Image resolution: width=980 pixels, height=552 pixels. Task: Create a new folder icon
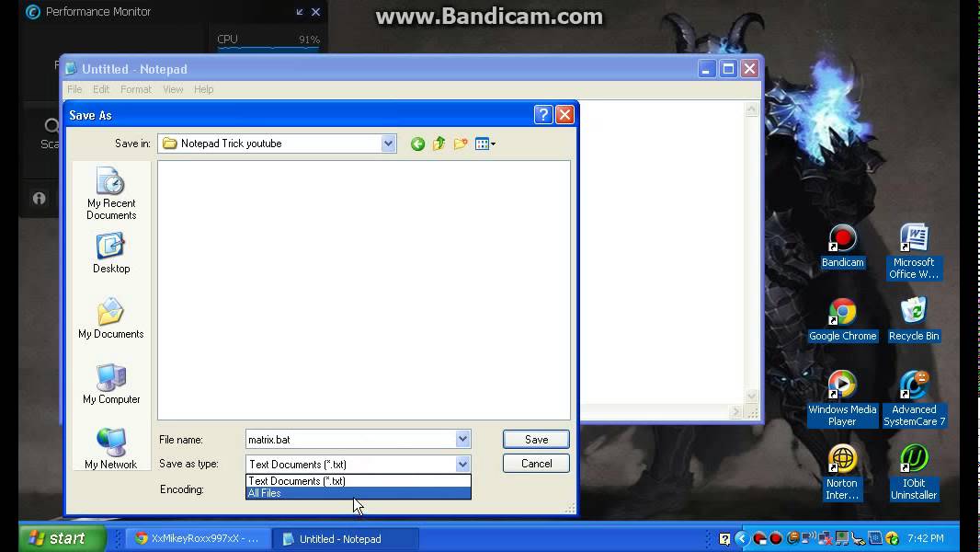(461, 144)
